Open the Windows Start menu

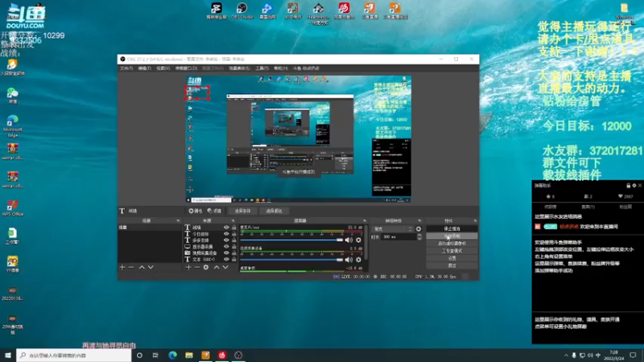click(x=8, y=355)
